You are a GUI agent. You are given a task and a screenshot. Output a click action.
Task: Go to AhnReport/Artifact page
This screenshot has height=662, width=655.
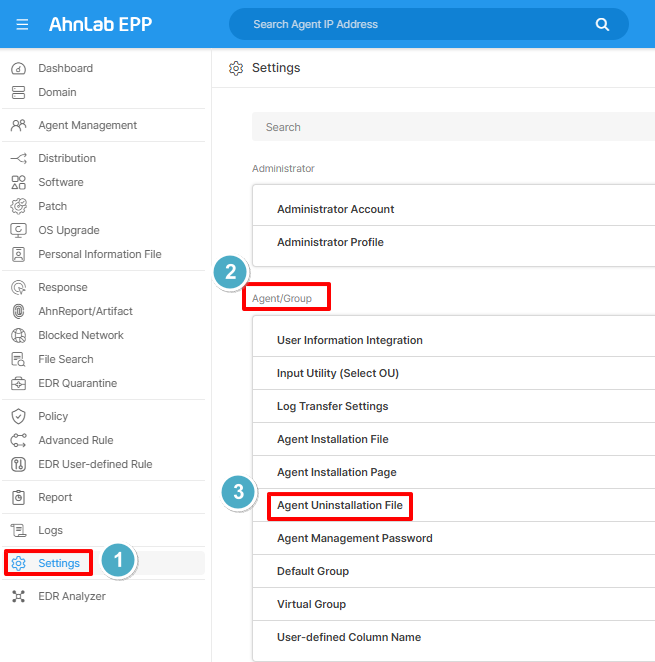(85, 312)
